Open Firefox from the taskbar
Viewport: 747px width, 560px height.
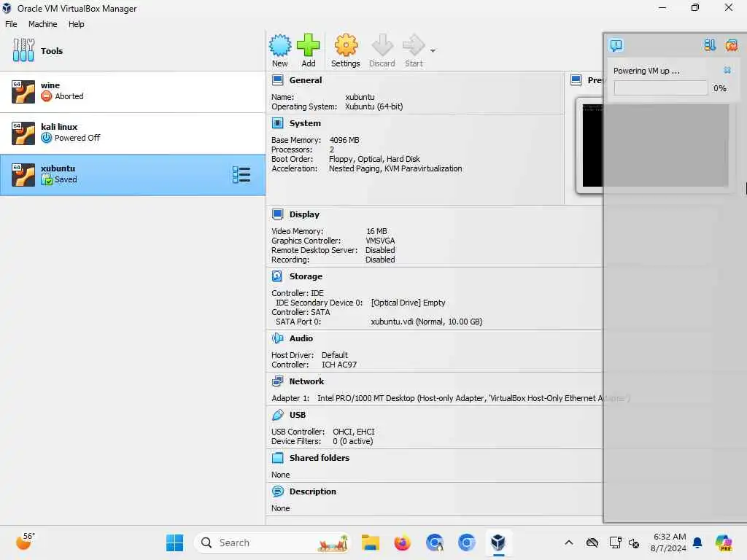[402, 542]
